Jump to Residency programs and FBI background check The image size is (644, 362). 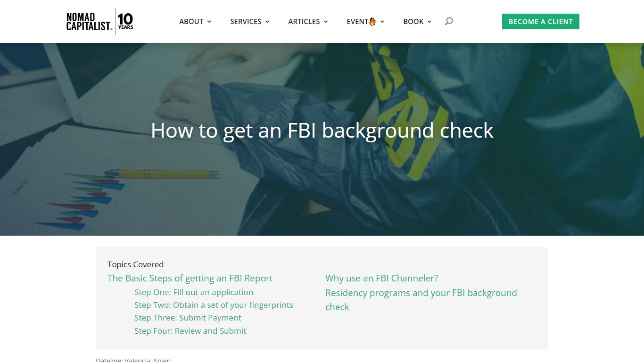click(x=421, y=300)
